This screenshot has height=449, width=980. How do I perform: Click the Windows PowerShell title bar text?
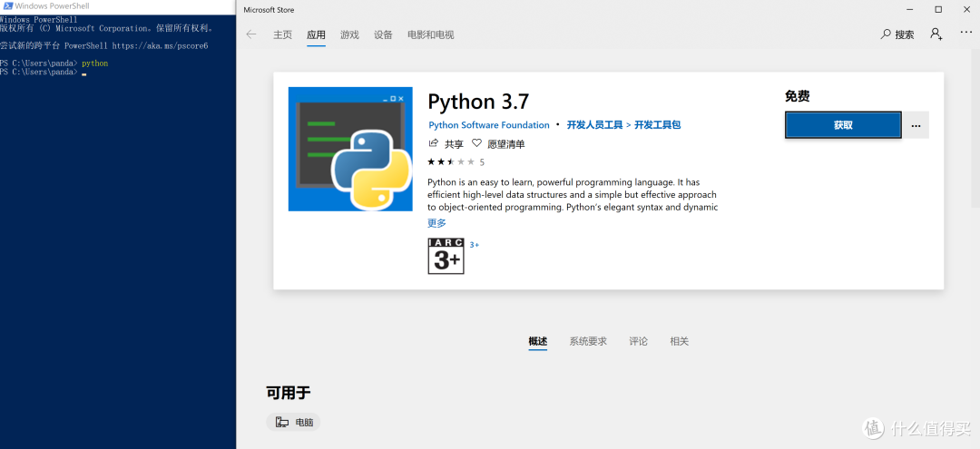pyautogui.click(x=51, y=5)
